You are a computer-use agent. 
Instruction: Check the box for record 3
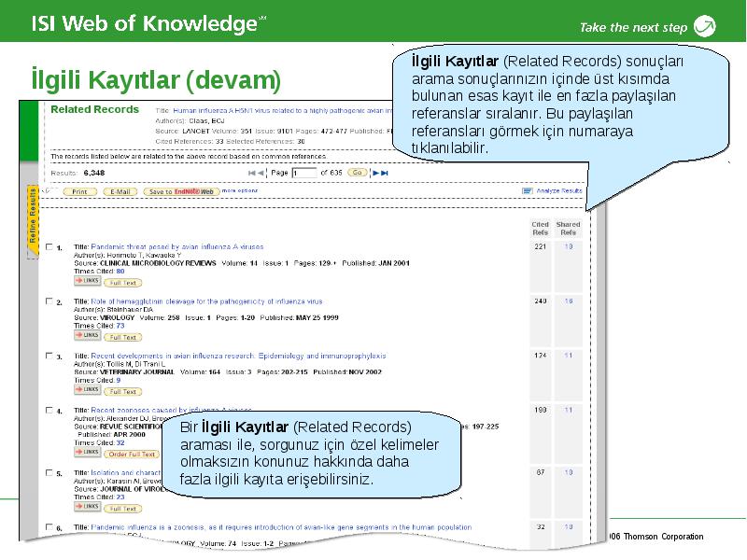[49, 356]
